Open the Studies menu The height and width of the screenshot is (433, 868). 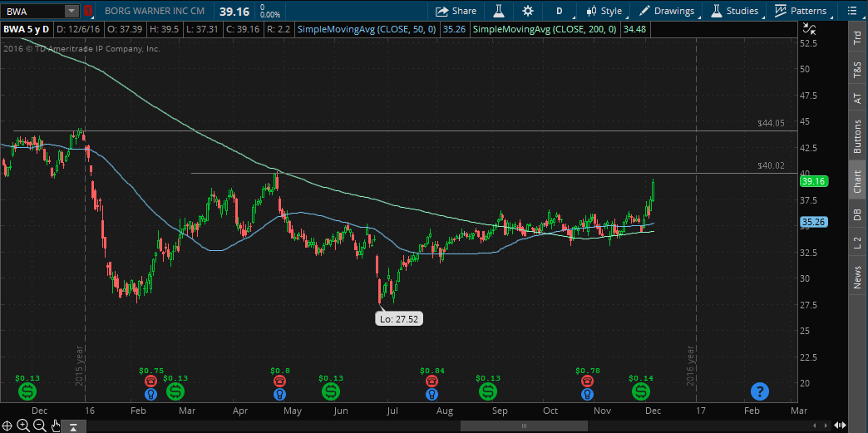click(733, 11)
